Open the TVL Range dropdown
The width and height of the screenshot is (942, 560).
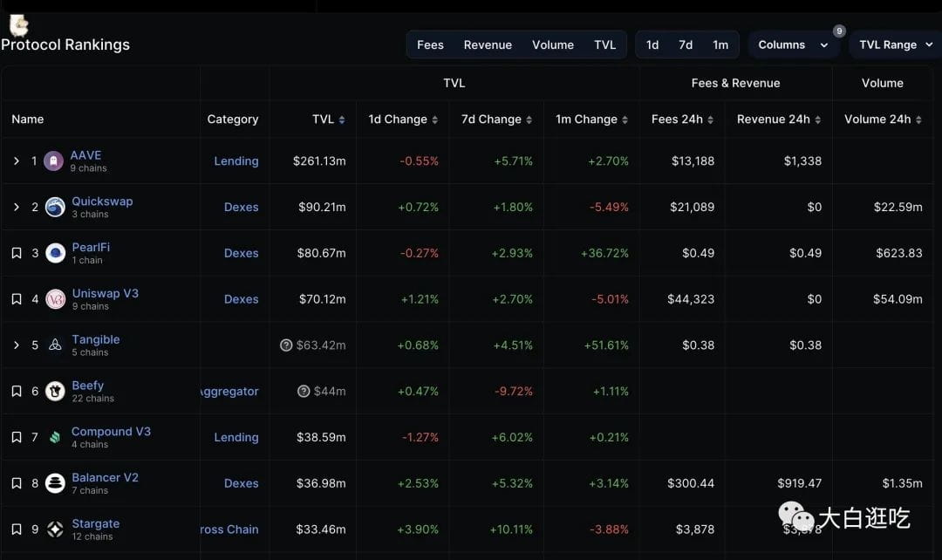pos(896,45)
